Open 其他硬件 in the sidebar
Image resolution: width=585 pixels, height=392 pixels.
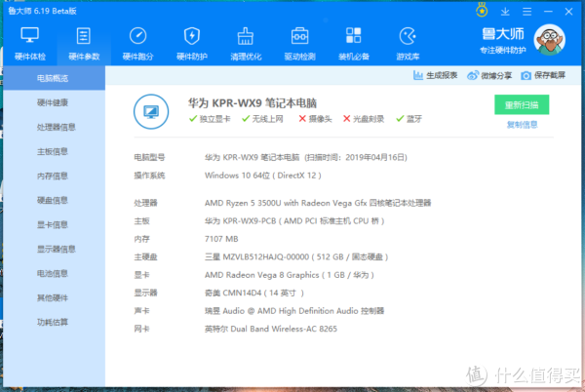(x=54, y=298)
